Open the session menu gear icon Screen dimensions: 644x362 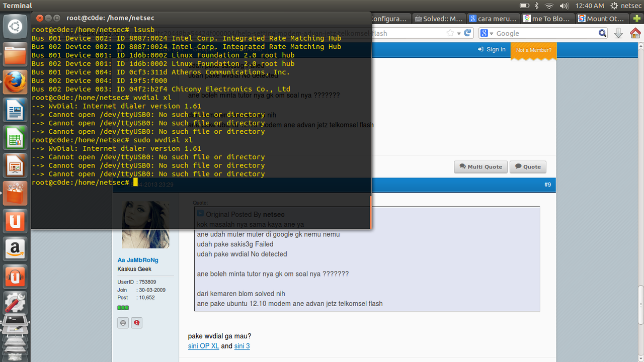pyautogui.click(x=614, y=6)
